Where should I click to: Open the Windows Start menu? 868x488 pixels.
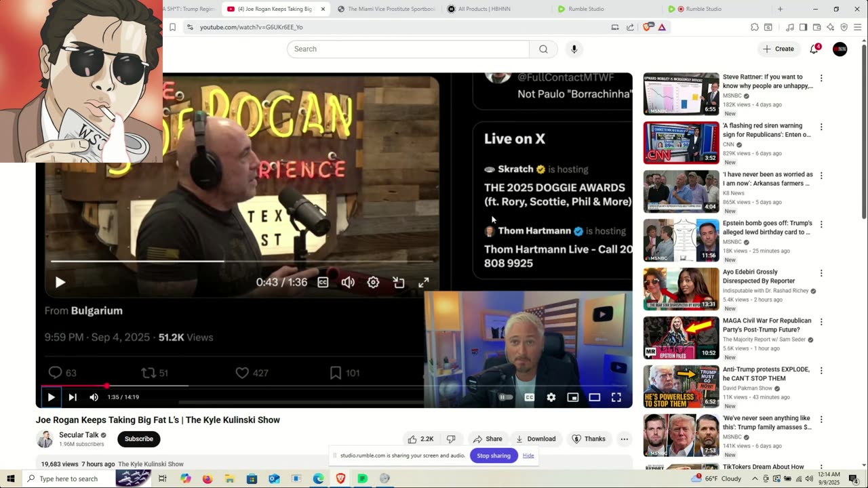[x=10, y=479]
